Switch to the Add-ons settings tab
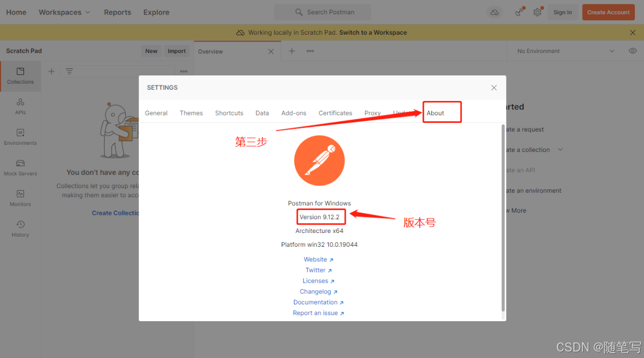 point(294,113)
